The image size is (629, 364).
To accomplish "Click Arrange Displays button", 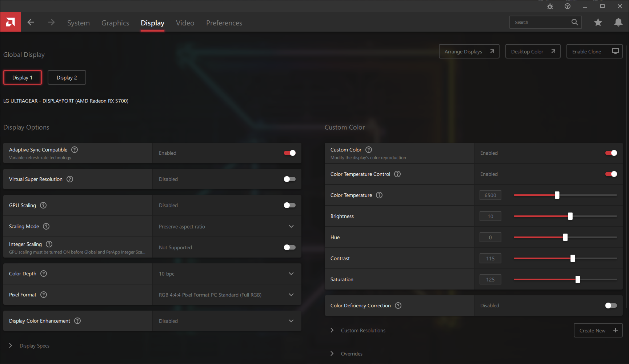I will pos(469,51).
